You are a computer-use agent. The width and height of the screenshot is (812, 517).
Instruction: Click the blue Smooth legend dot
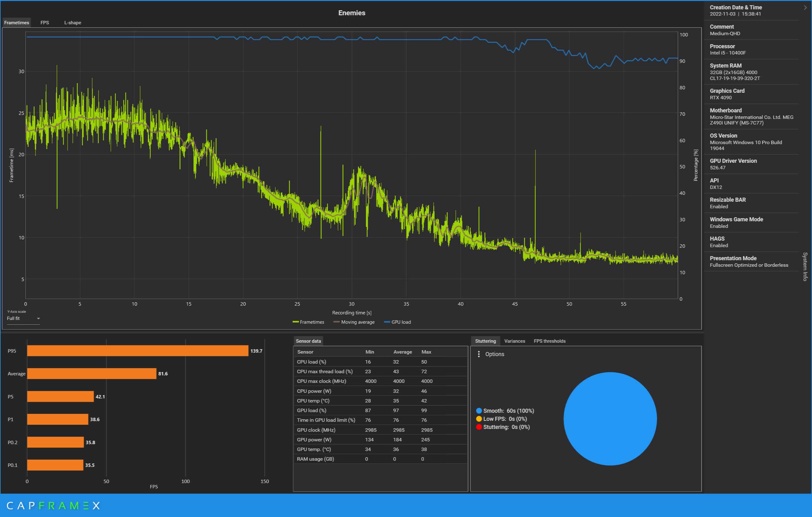(x=479, y=411)
